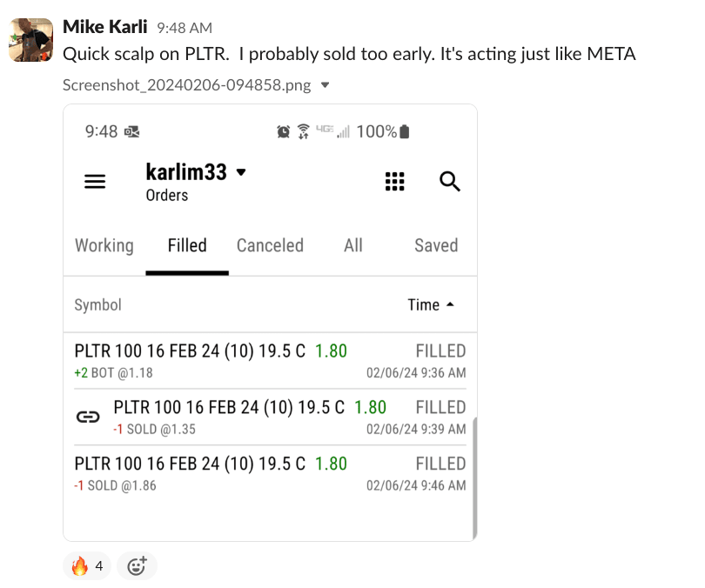Image resolution: width=705 pixels, height=588 pixels.
Task: Open the screenshot file attachment dropdown arrow
Action: point(326,85)
